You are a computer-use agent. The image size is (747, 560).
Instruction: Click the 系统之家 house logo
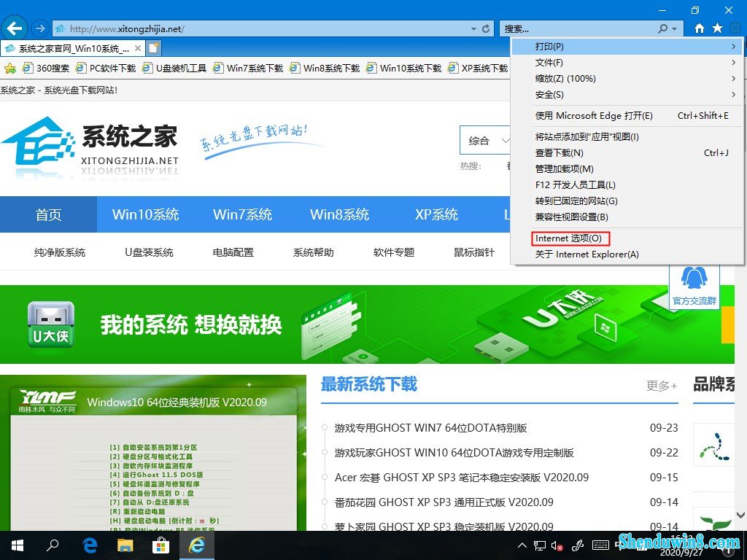coord(38,141)
